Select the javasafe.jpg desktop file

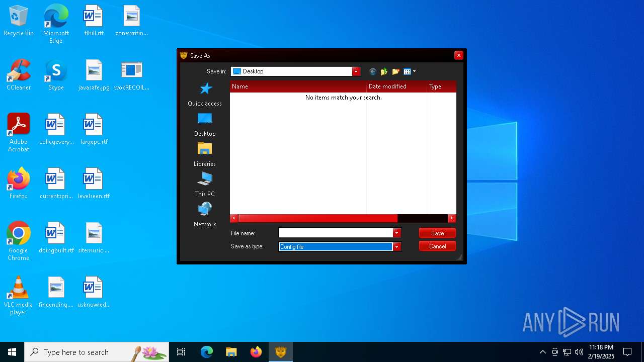pyautogui.click(x=94, y=75)
